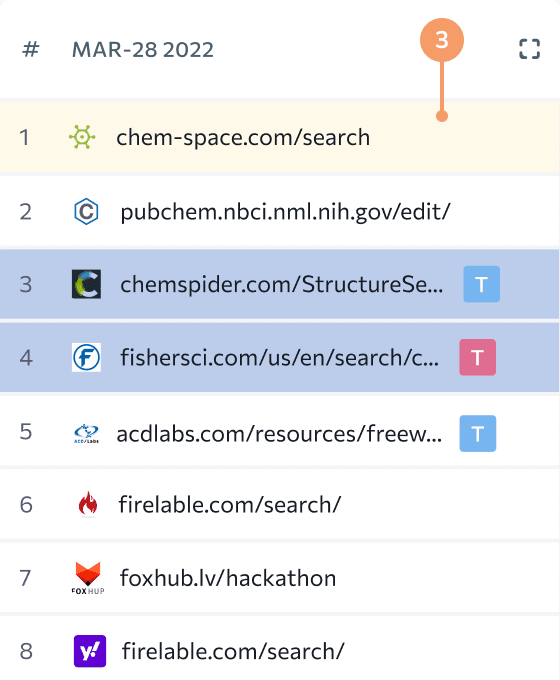Open chem-space.com/search link
Screen dimensions: 560x680
(243, 137)
